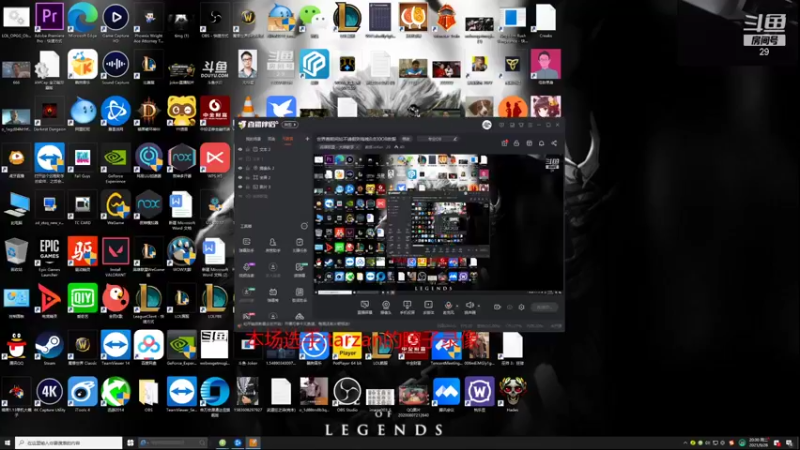Image resolution: width=800 pixels, height=450 pixels.
Task: Toggle the lock on 全屏 2 source
Action: coord(248,177)
